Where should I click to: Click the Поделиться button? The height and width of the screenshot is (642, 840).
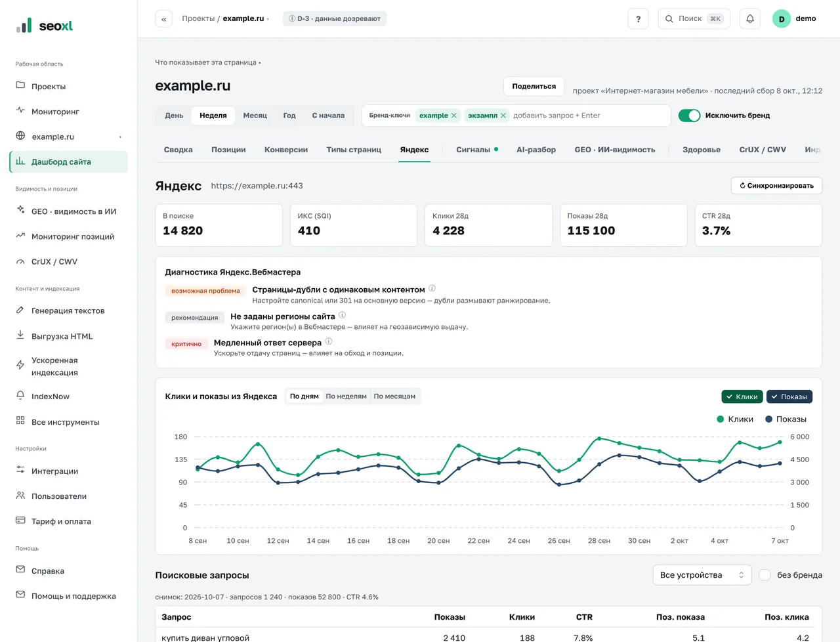point(534,87)
